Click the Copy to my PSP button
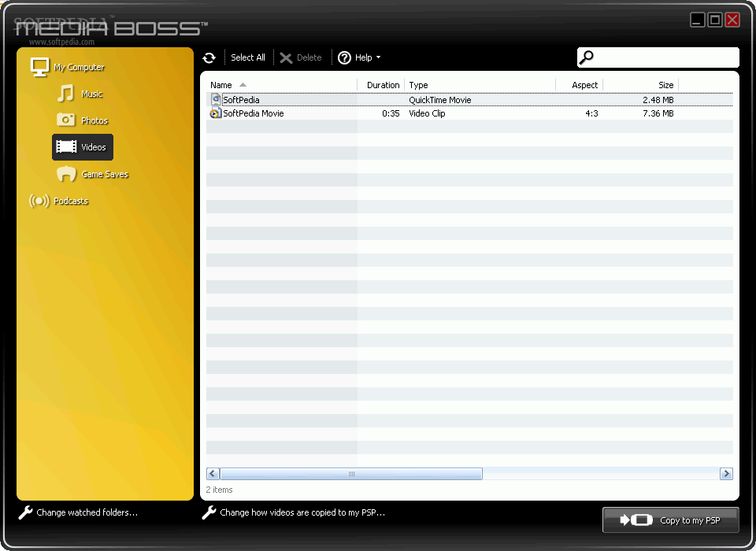 pyautogui.click(x=671, y=520)
